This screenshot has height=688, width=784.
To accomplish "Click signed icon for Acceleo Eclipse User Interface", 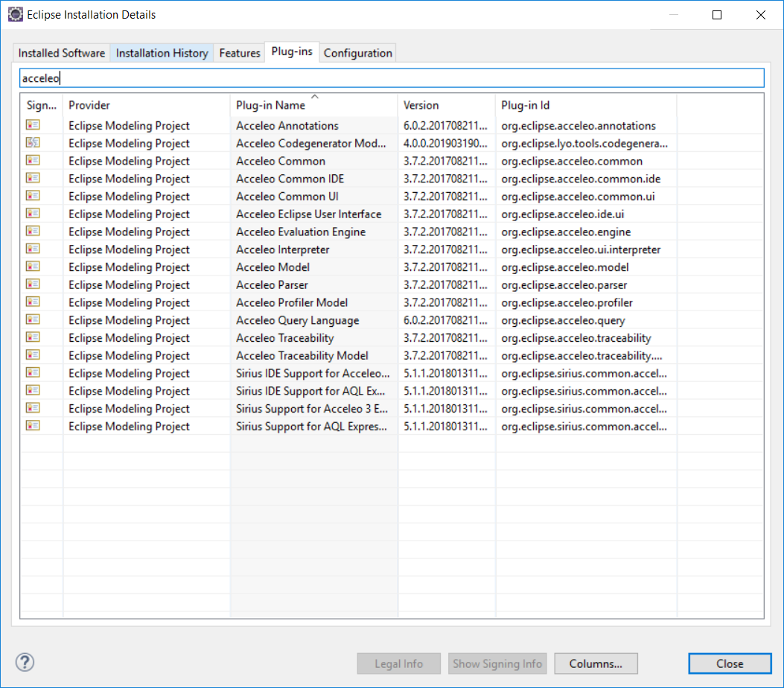I will click(33, 214).
